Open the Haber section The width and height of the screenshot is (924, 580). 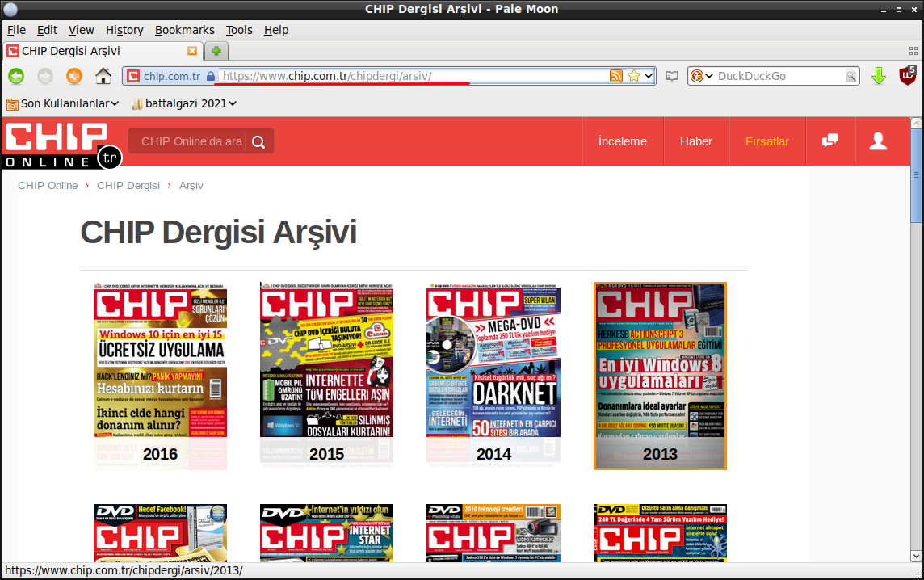pos(696,141)
